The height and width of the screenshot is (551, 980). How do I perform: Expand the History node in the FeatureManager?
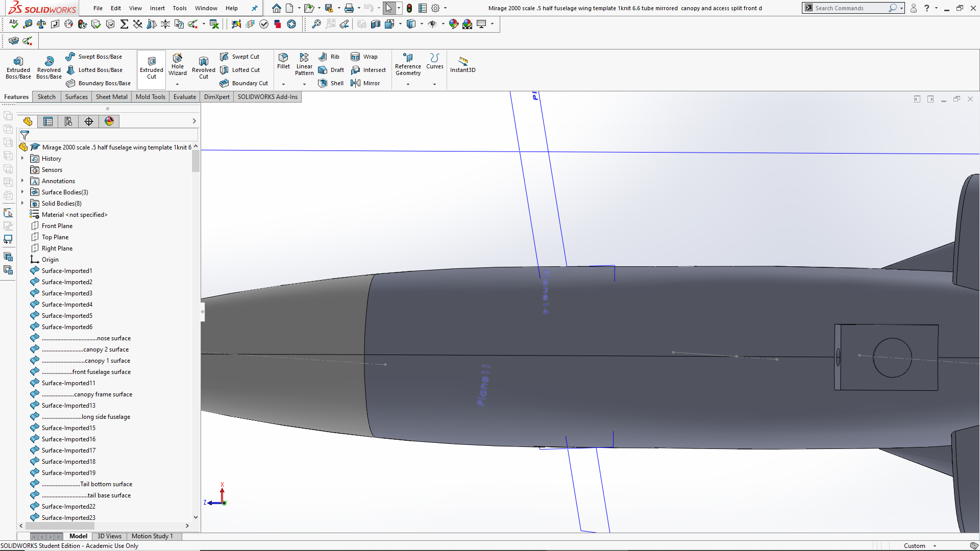click(22, 158)
